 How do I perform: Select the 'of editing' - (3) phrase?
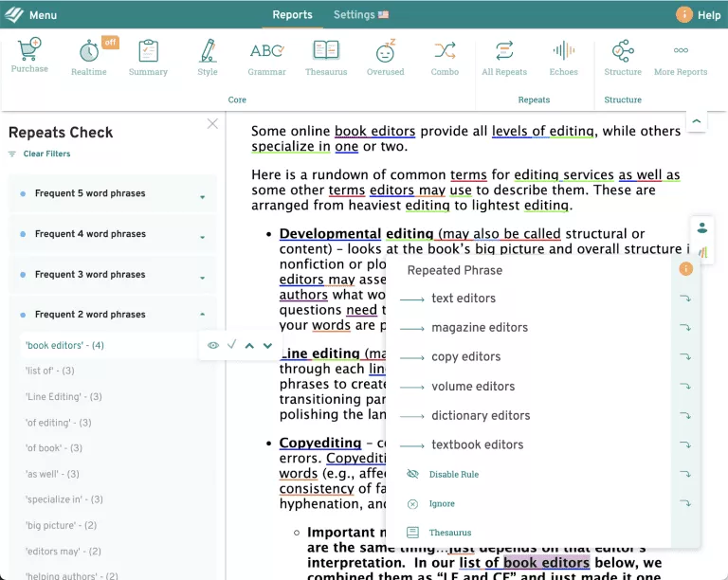[59, 423]
